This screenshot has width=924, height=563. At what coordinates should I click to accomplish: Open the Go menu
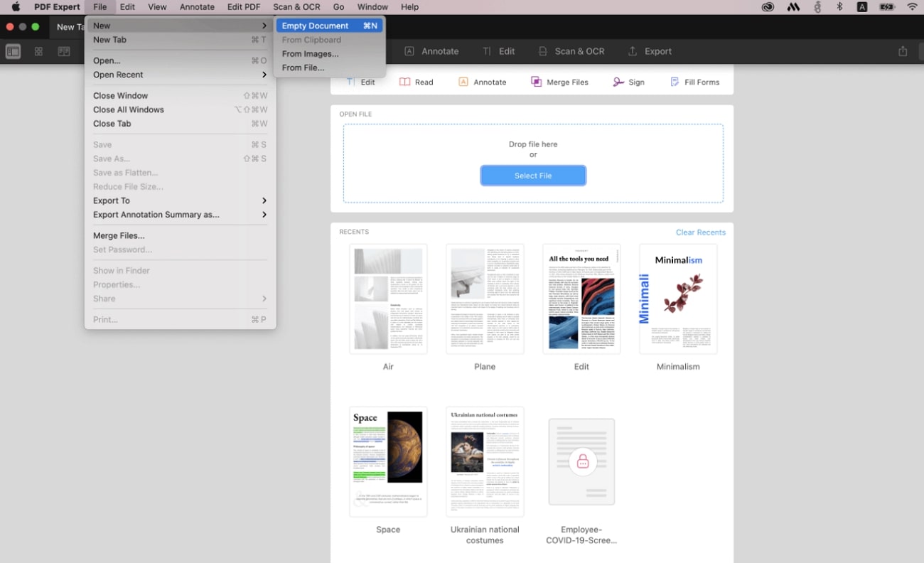[338, 7]
